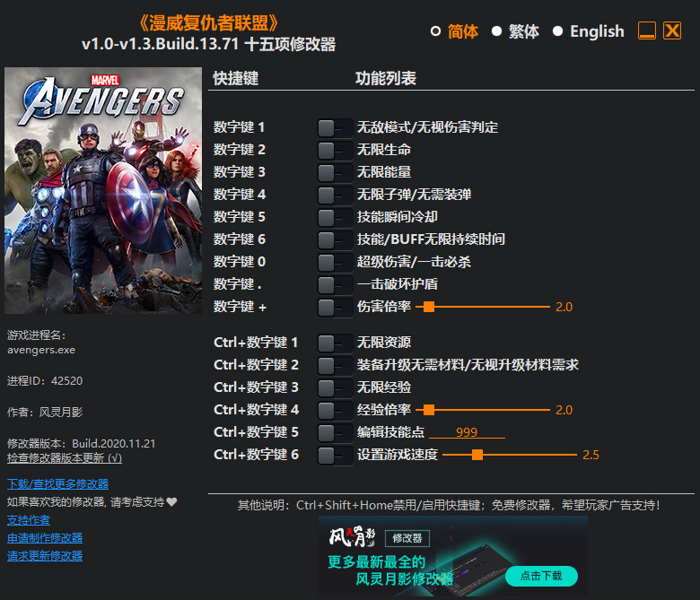This screenshot has width=700, height=600.
Task: Click the Ctrl+数字键 1 hotkey label
Action: (256, 343)
